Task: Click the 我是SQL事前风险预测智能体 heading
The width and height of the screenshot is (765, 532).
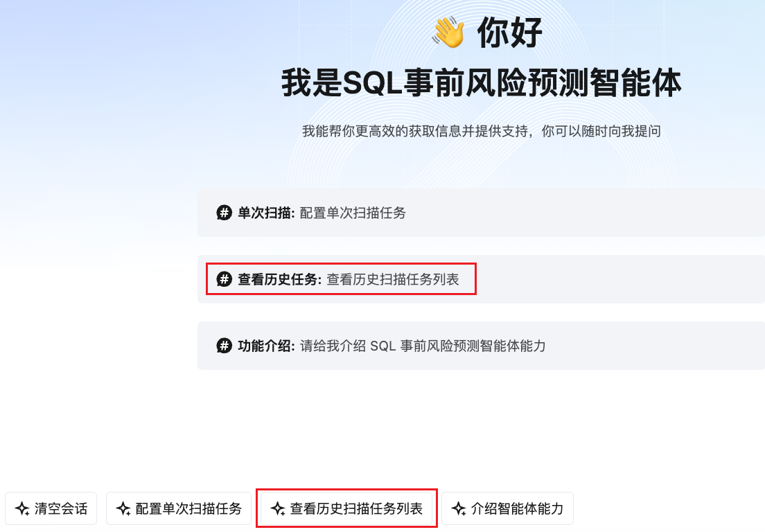Action: (x=481, y=82)
